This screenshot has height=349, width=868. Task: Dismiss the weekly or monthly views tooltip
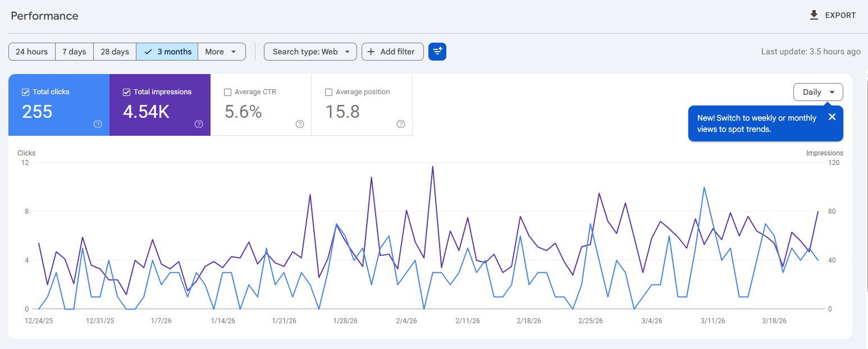point(832,117)
